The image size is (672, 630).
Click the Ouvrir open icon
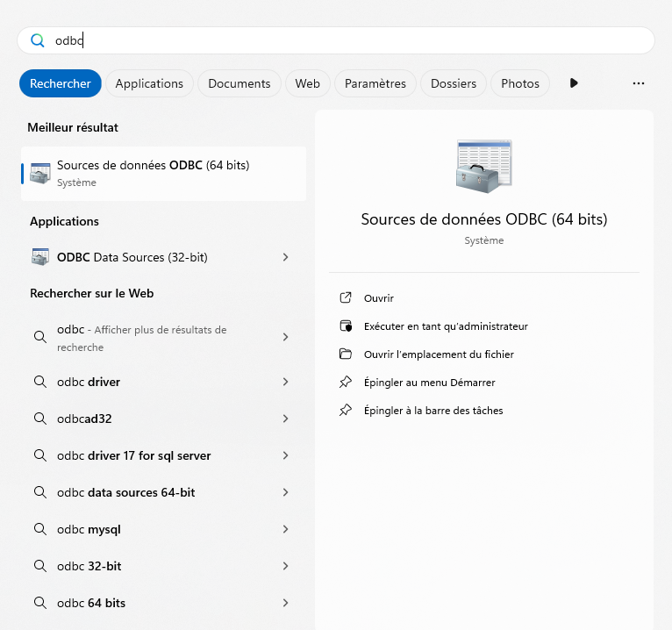click(x=346, y=298)
